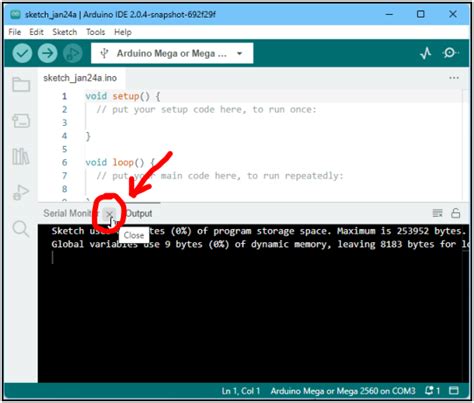Click line number 3 in gutter
Viewport: 474px width, 403px height.
(64, 123)
